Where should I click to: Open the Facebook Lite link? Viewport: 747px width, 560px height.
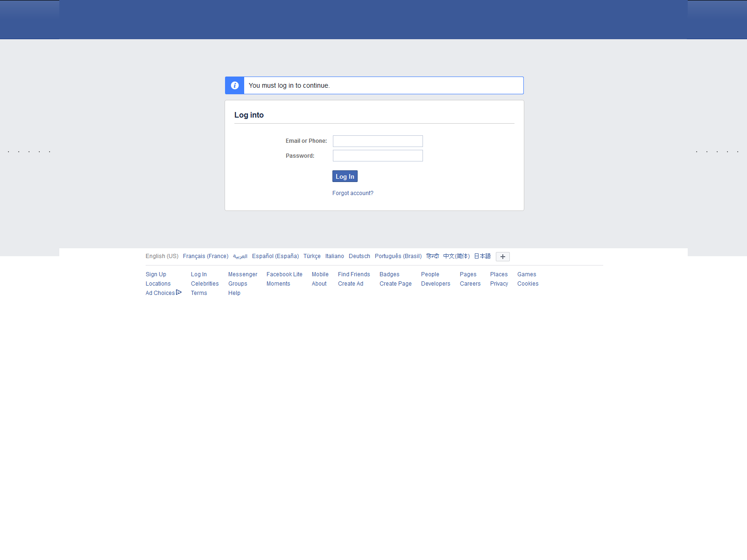(x=284, y=274)
